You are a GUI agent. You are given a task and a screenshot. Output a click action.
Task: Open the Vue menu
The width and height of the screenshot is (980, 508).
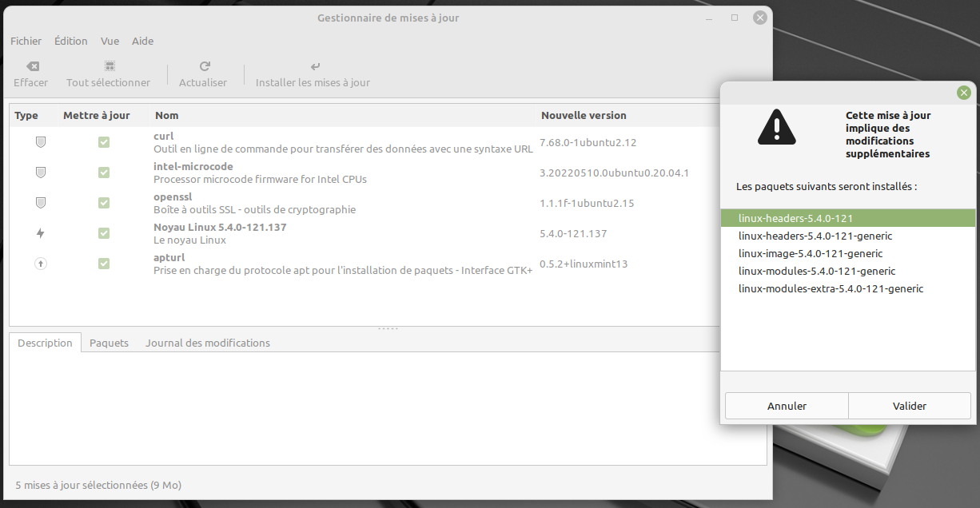coord(110,41)
